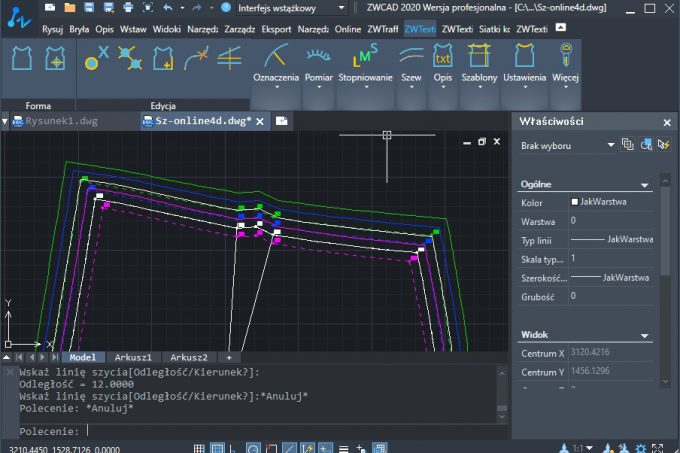The image size is (680, 453).
Task: Switch to the Arkusz1 layout tab
Action: coord(133,357)
